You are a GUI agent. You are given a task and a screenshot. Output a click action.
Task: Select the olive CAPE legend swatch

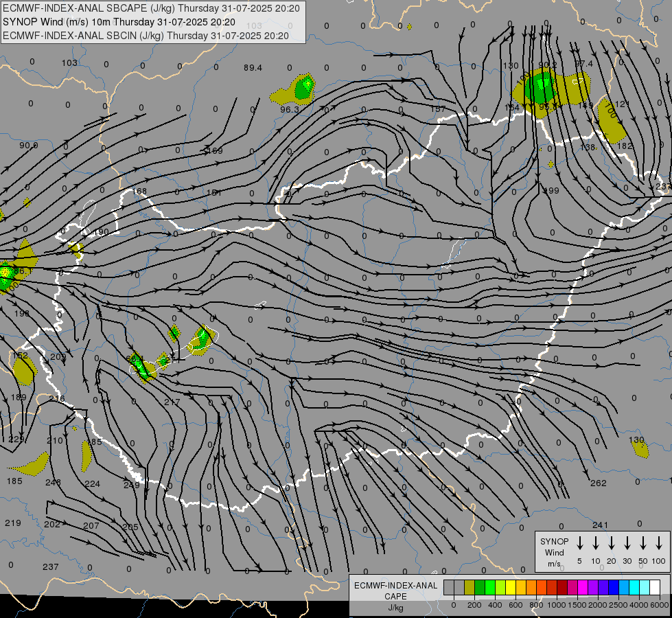click(x=470, y=588)
